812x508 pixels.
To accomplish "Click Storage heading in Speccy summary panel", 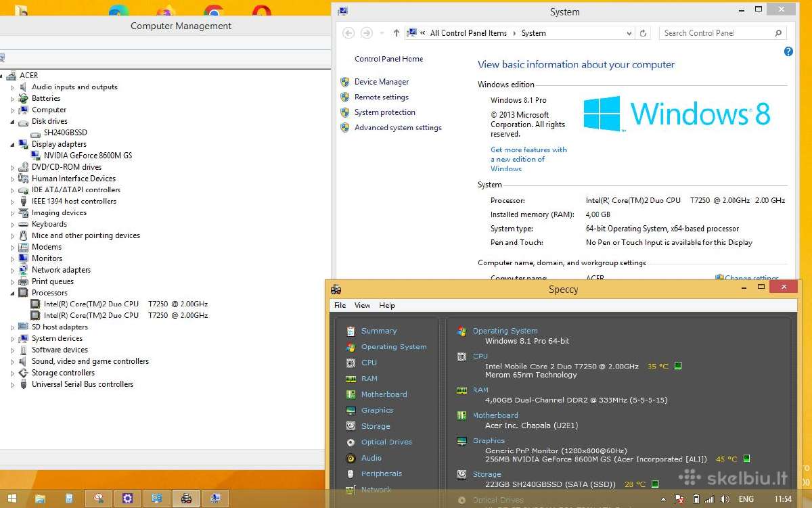I will [x=487, y=474].
